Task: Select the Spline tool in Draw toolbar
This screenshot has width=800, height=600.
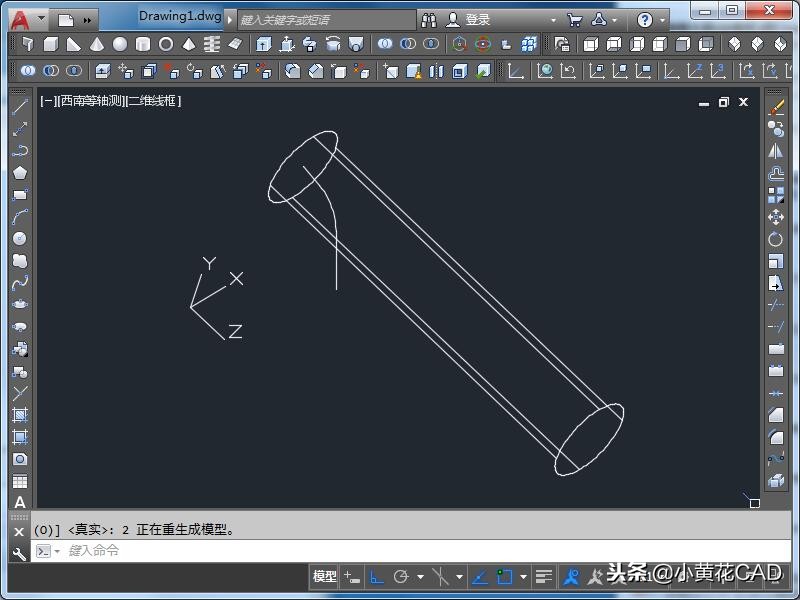Action: (x=19, y=283)
